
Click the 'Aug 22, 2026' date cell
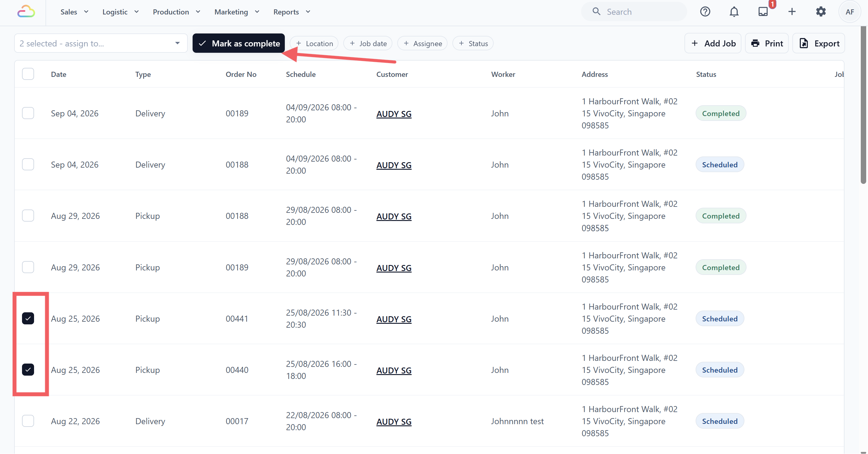coord(75,421)
